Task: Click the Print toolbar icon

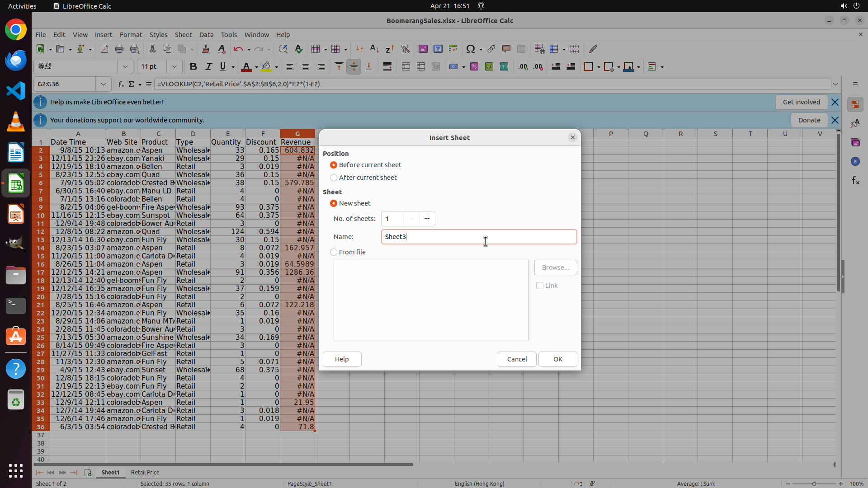Action: (x=119, y=49)
